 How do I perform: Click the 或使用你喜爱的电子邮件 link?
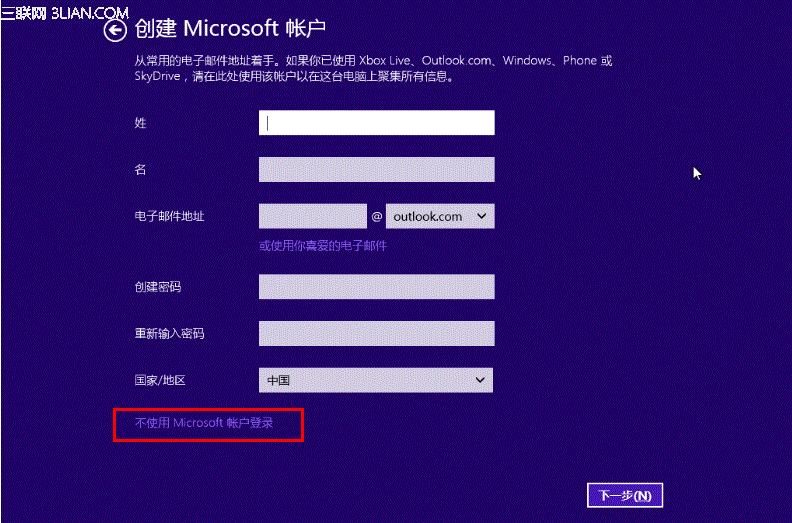point(323,245)
